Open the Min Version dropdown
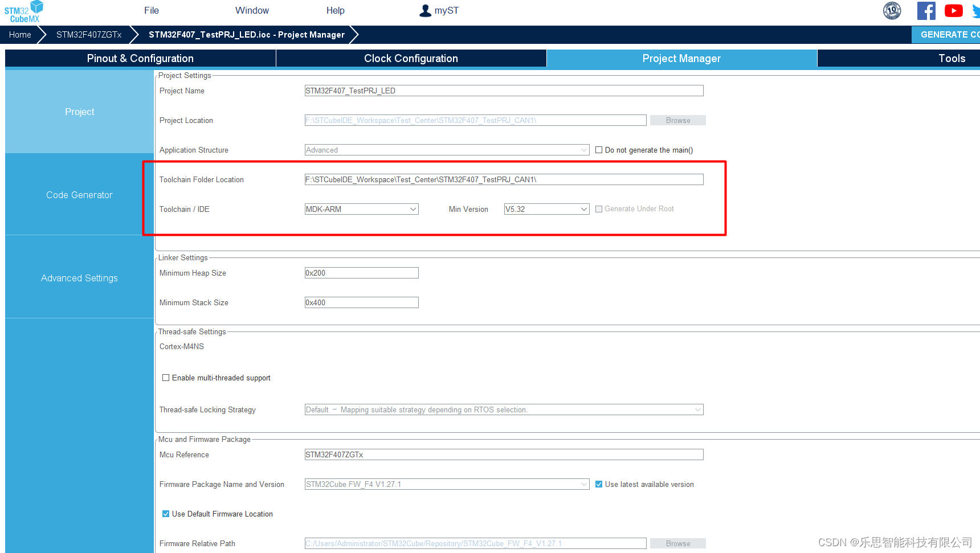The height and width of the screenshot is (553, 980). click(547, 209)
